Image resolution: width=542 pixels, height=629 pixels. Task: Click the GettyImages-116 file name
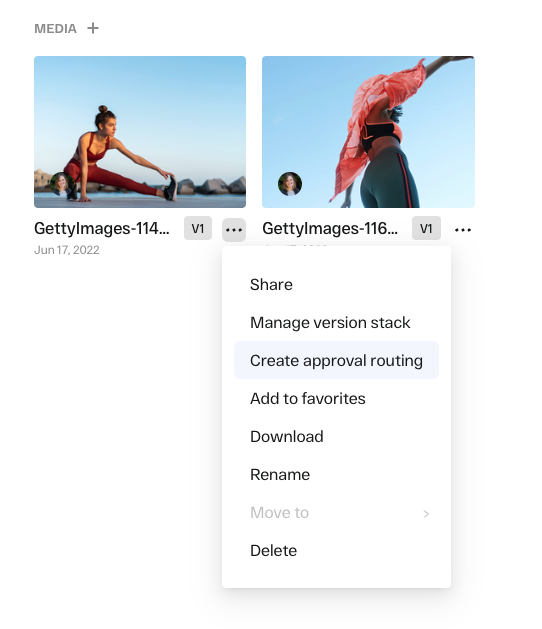click(x=330, y=228)
